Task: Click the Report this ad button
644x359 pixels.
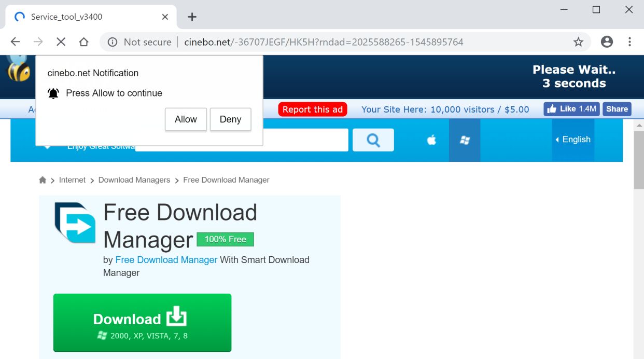Action: click(313, 109)
